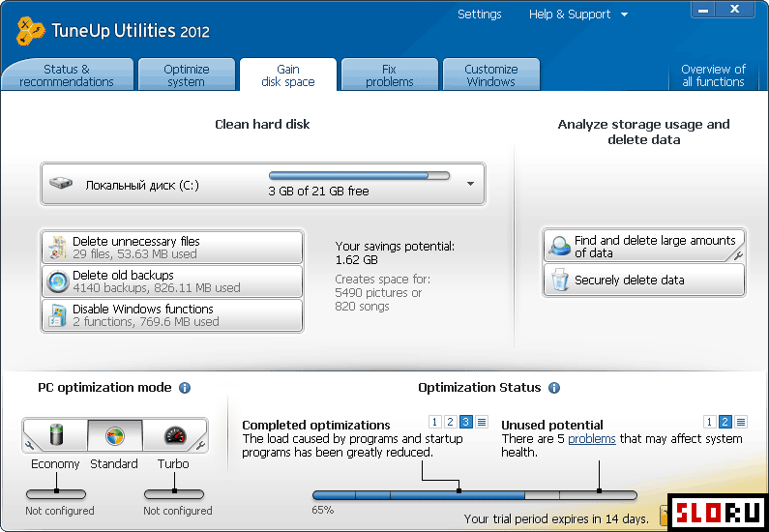769x532 pixels.
Task: Open the Help & Support dropdown menu
Action: tap(578, 15)
